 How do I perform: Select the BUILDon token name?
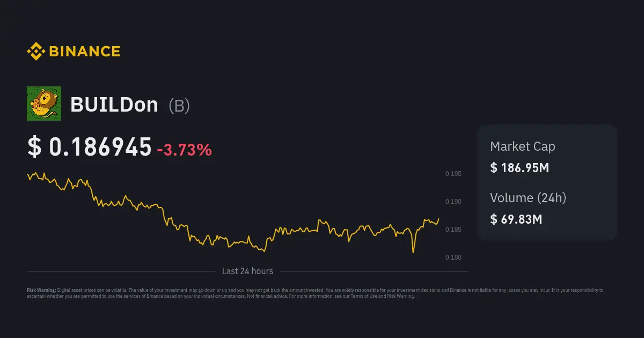tap(114, 105)
